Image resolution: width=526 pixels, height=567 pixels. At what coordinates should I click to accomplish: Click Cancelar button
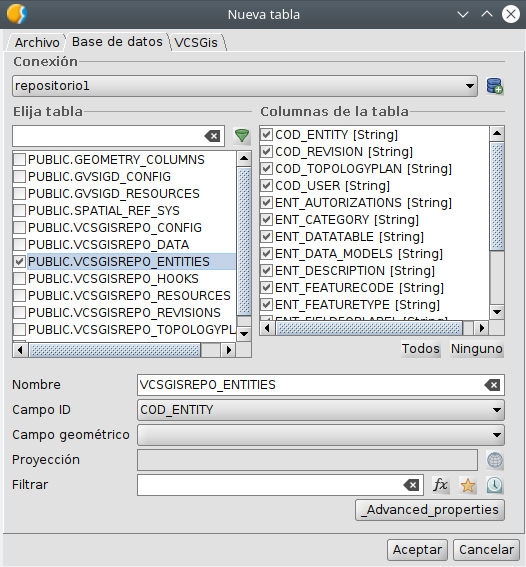point(486,550)
